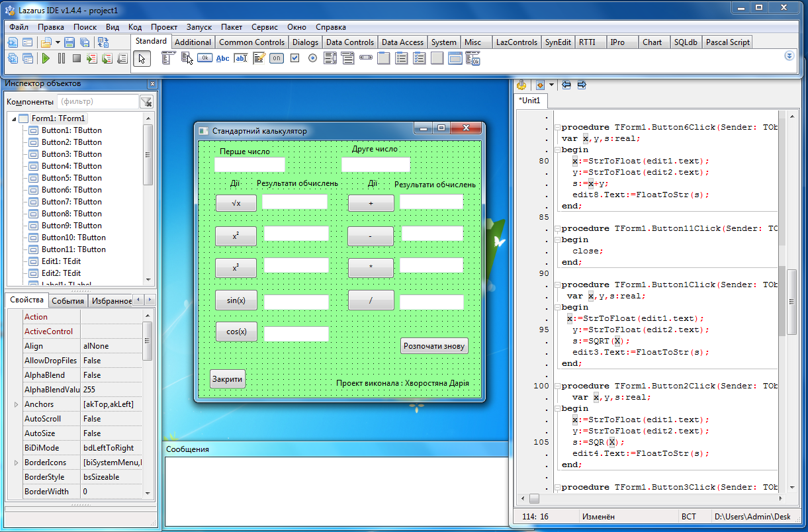
Task: Choose the TToggleBox 'on' palette component
Action: tap(277, 58)
